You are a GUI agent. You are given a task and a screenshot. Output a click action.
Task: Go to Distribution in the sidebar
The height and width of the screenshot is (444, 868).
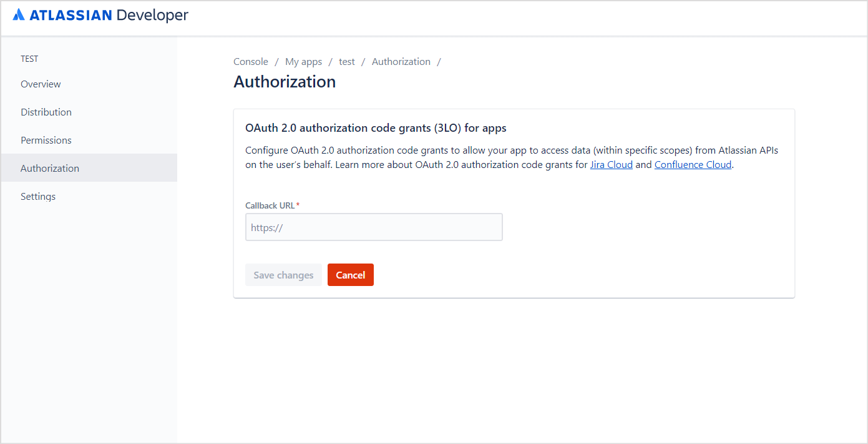click(x=46, y=112)
